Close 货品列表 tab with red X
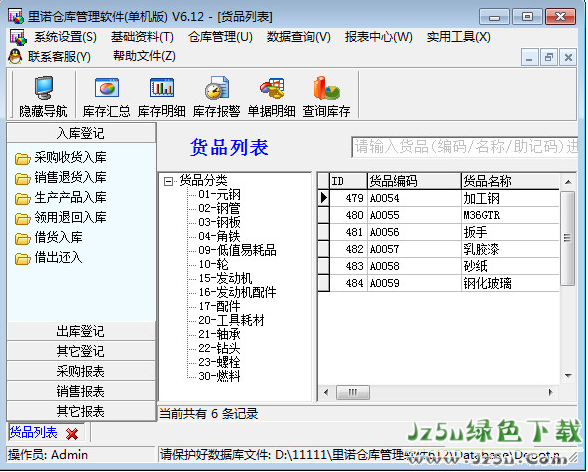 coord(72,434)
